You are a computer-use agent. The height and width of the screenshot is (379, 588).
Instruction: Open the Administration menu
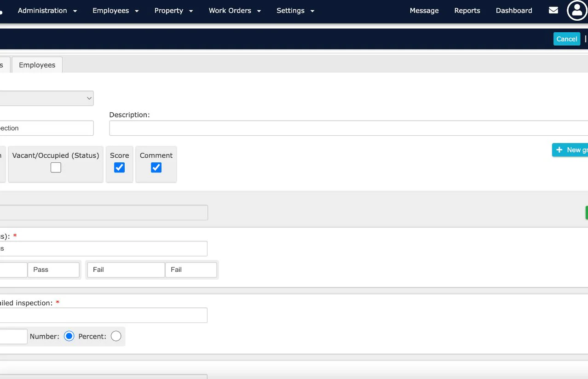coord(47,11)
